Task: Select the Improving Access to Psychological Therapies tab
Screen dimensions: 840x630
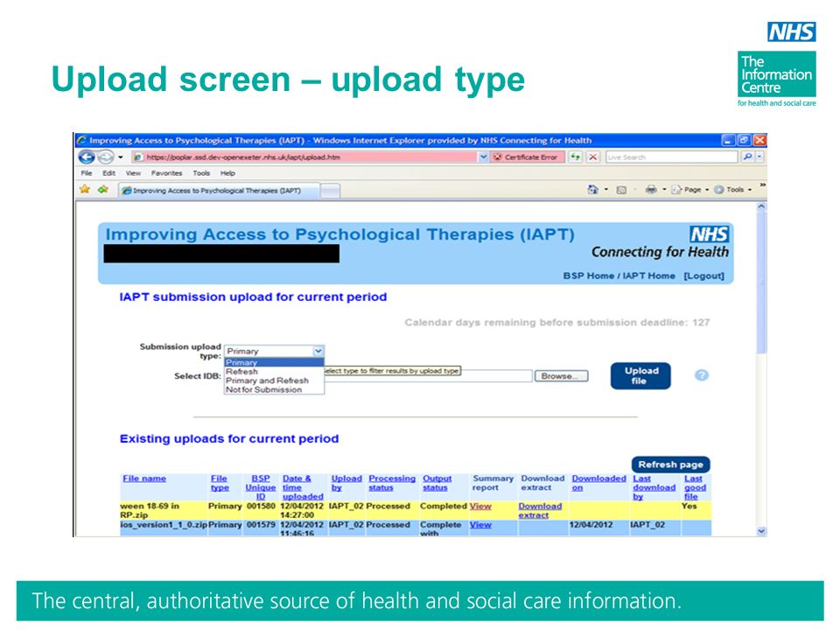Action: [x=219, y=190]
